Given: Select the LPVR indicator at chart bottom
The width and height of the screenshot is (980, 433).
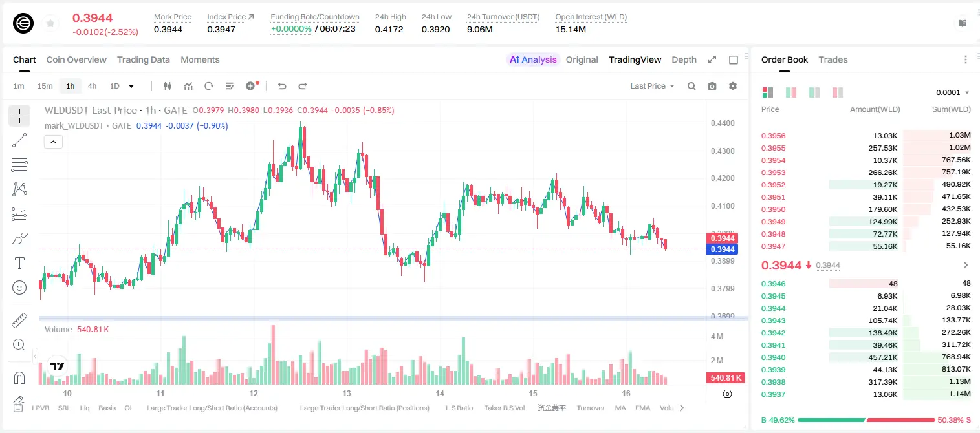Looking at the screenshot, I should click(x=41, y=408).
